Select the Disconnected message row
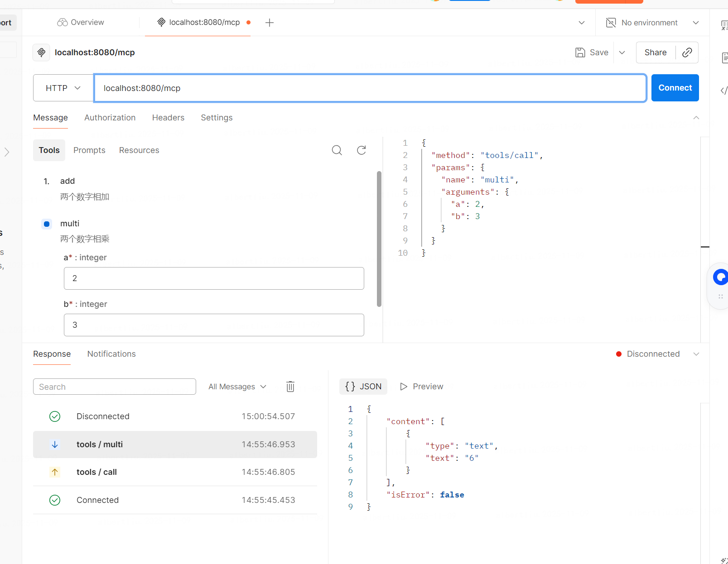The height and width of the screenshot is (564, 728). click(175, 416)
